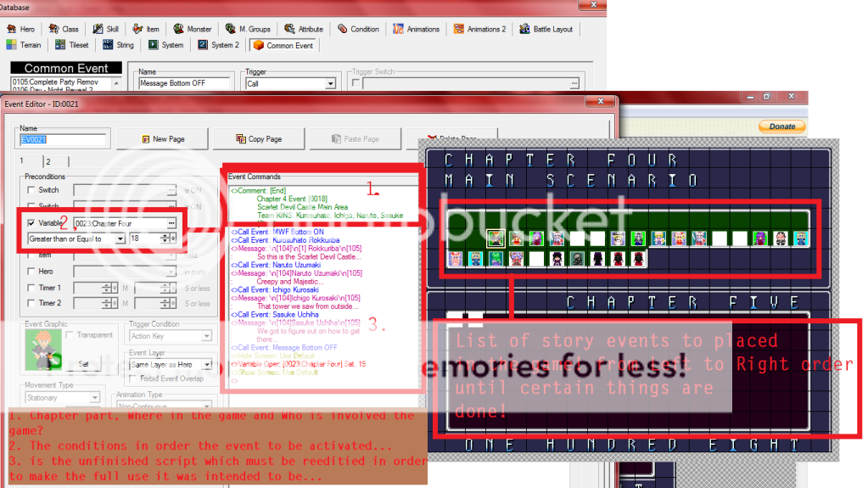Click the EV0021 event name field
Screen dimensions: 868x488
click(x=63, y=139)
